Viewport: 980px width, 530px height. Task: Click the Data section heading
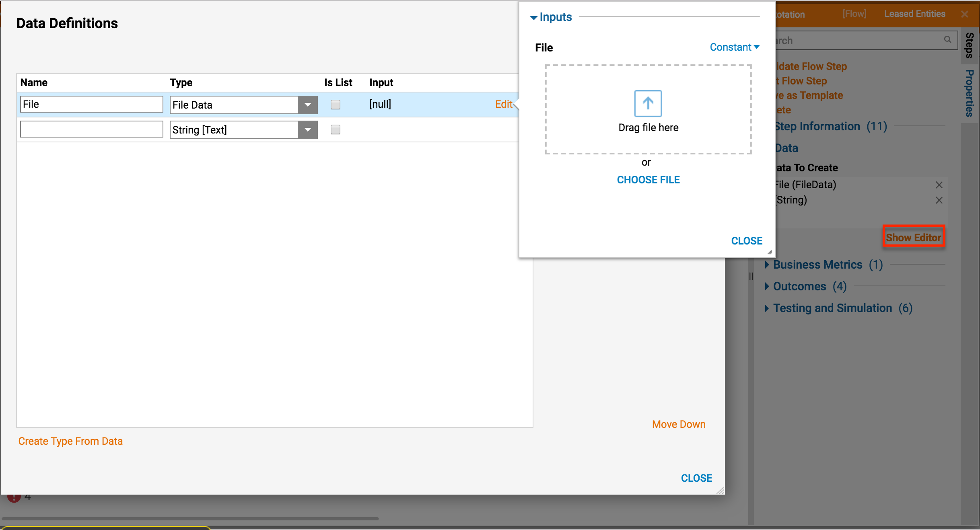[786, 148]
